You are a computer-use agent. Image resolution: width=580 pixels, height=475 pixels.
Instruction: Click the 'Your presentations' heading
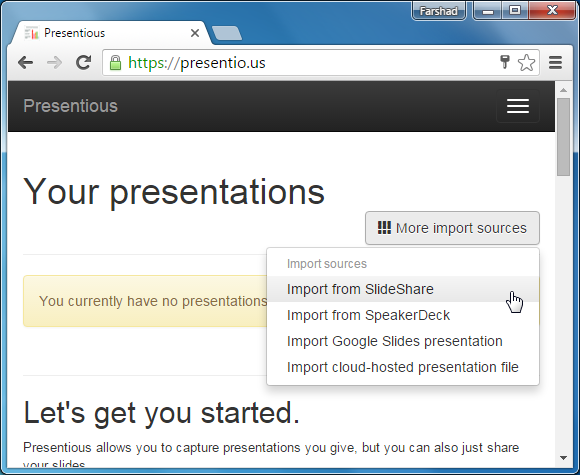click(x=174, y=192)
